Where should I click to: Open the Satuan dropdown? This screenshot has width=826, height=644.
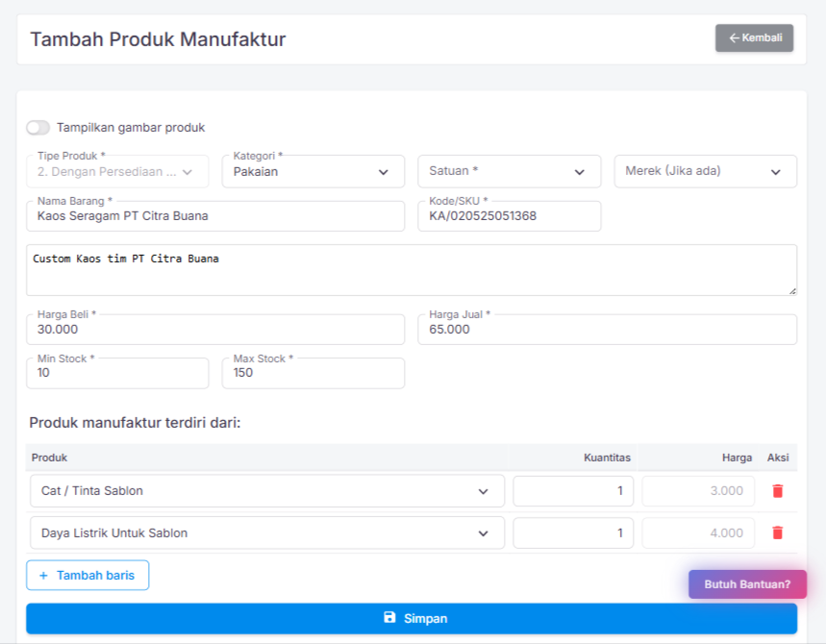(509, 171)
